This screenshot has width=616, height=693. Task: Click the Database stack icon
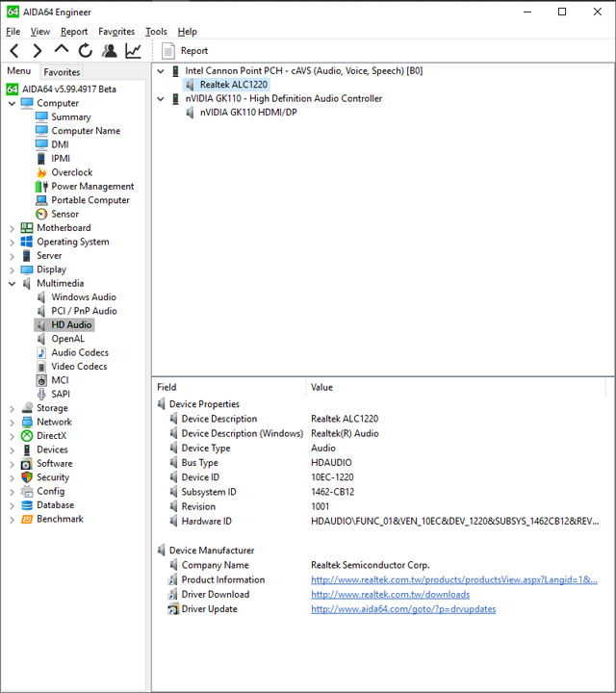tap(27, 505)
